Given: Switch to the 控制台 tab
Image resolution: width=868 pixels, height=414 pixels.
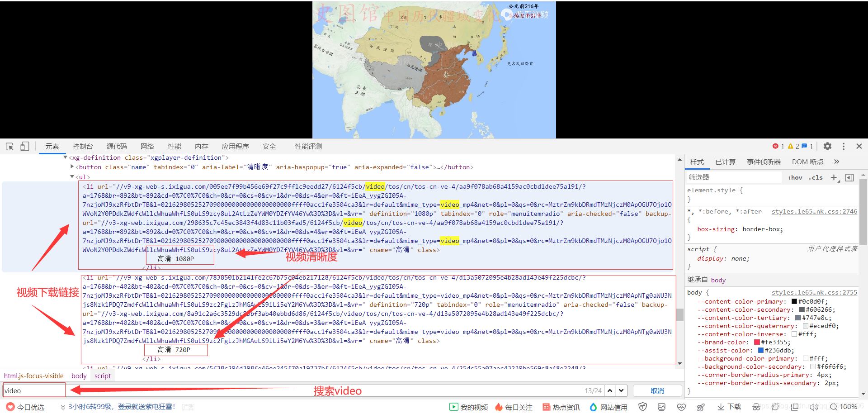Looking at the screenshot, I should click(83, 146).
